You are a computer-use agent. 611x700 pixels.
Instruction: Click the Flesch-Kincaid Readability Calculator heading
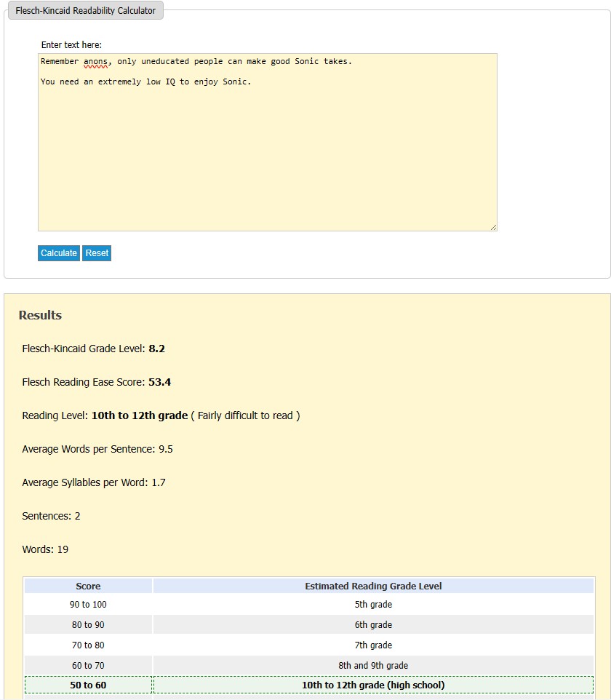pyautogui.click(x=86, y=11)
